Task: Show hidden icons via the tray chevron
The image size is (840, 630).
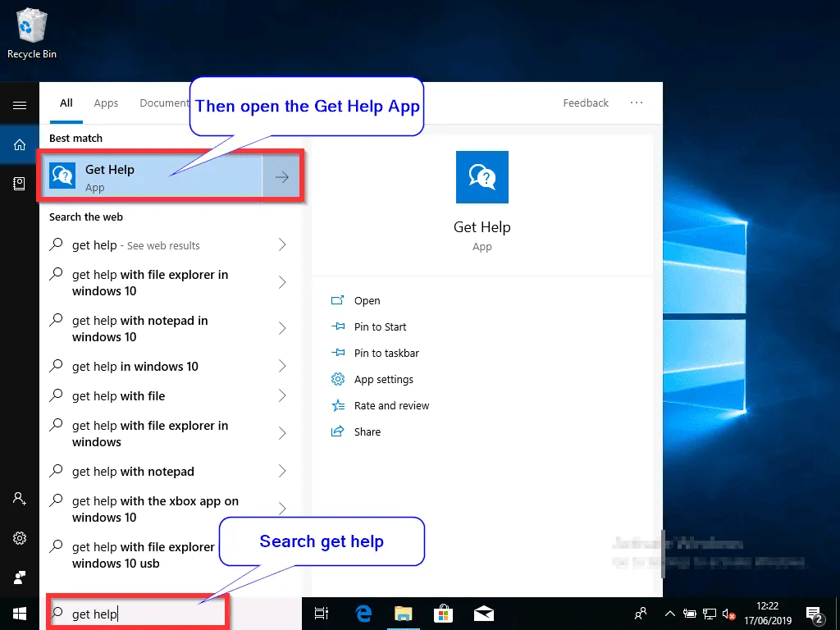Action: tap(669, 613)
